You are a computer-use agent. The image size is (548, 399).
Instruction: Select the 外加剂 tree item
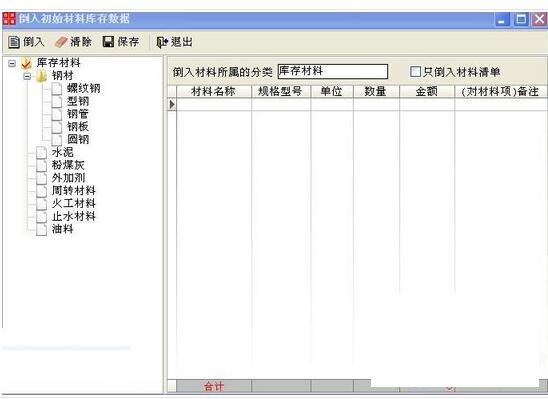(68, 178)
